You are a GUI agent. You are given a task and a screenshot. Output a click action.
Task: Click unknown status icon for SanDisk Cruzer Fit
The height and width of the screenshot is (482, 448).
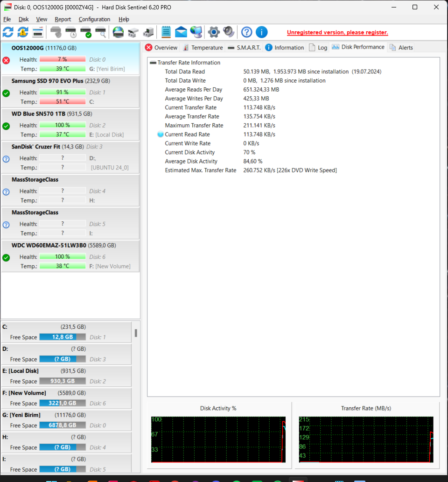coord(6,159)
